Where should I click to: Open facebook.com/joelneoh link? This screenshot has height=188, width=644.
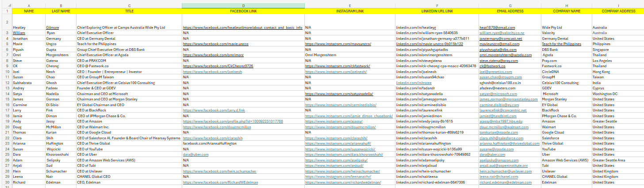coord(212,72)
